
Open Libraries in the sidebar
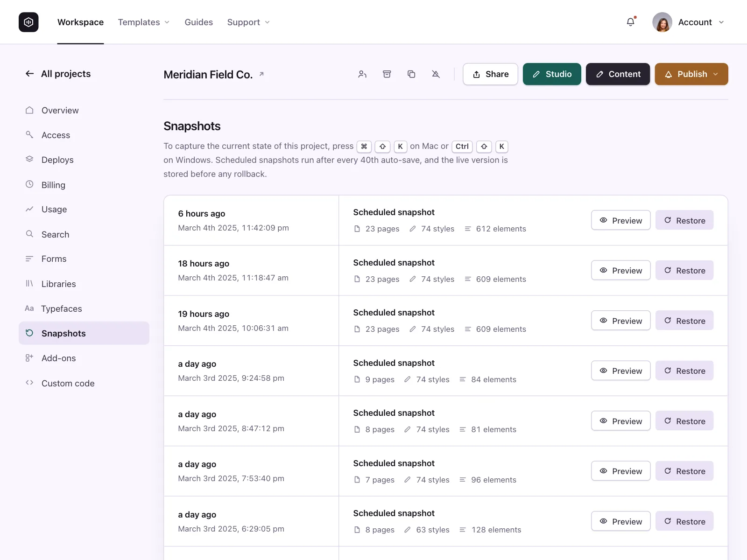84,284
